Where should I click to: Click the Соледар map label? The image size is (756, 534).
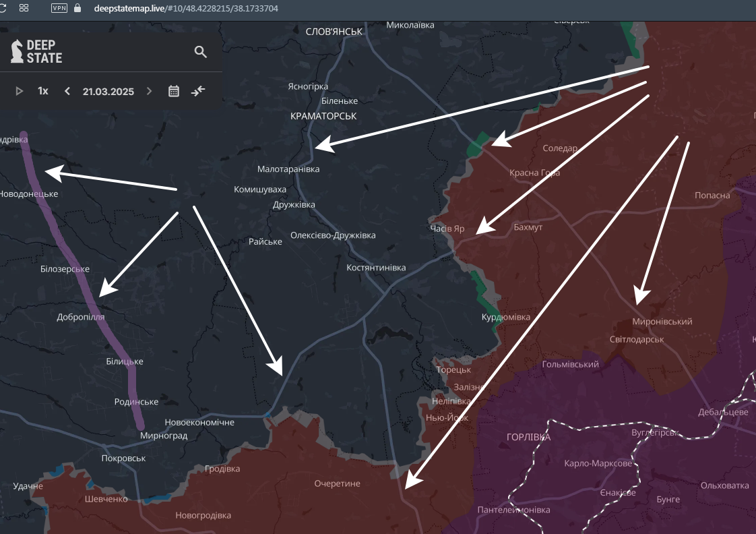coord(560,148)
